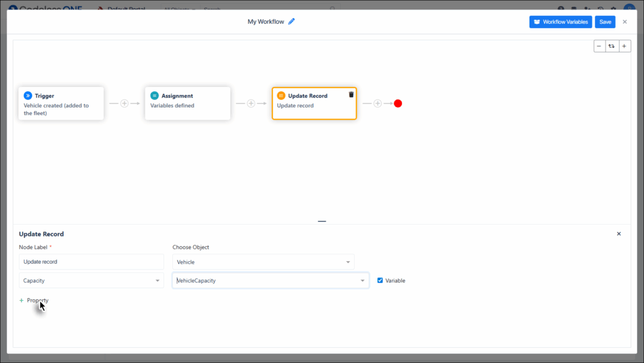The image size is (644, 363).
Task: Add a step after the Update Record node
Action: (377, 103)
